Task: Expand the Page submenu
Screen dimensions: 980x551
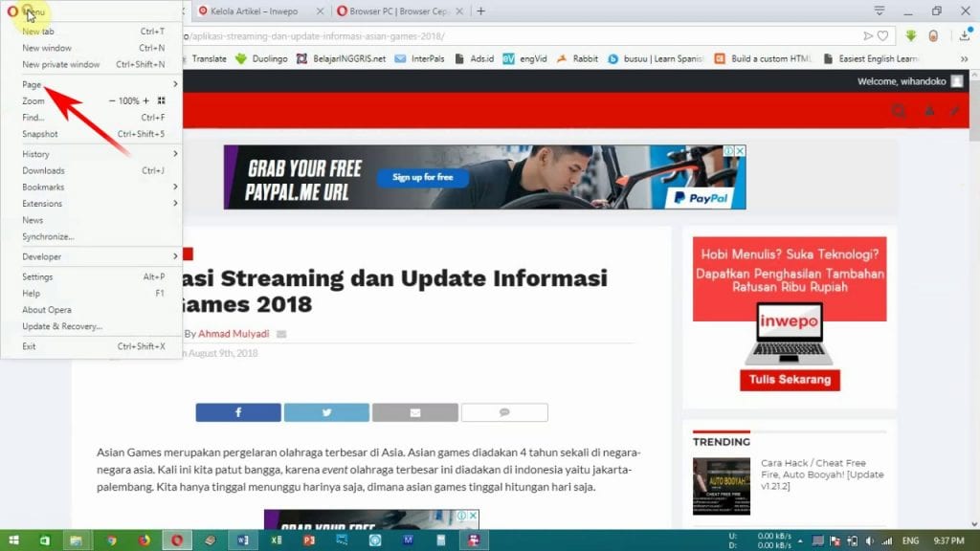Action: (x=93, y=84)
